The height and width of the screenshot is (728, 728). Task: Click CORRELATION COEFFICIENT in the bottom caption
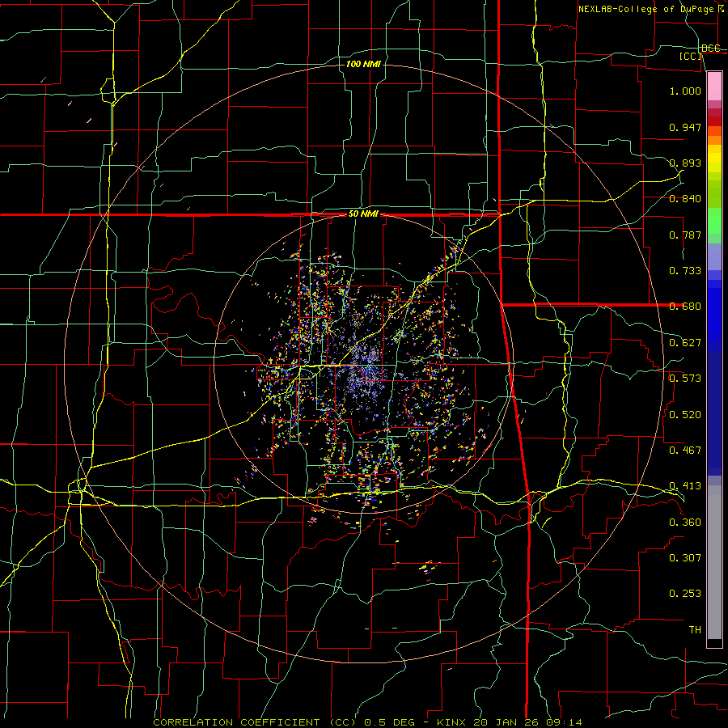click(x=236, y=722)
